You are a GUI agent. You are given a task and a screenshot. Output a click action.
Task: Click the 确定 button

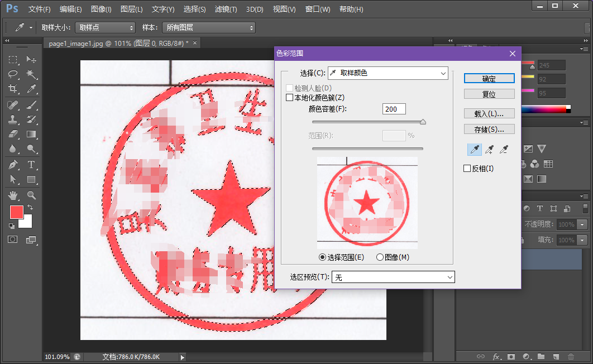[489, 78]
